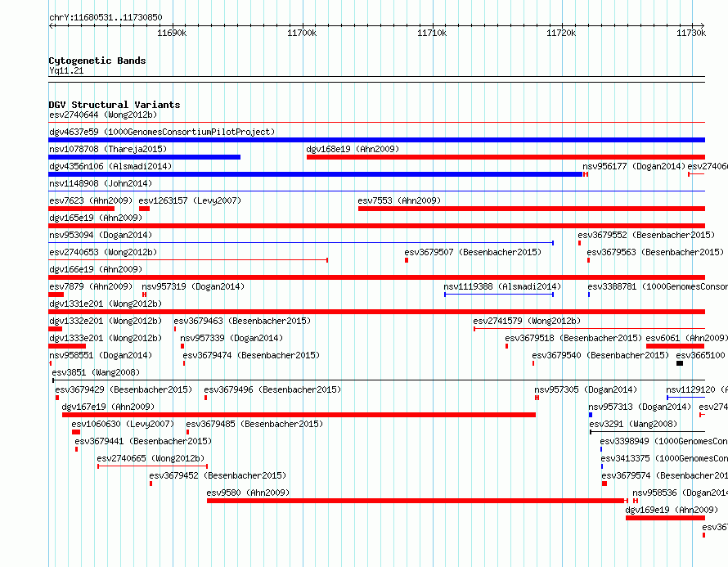
Task: Click the 11730k ruler label
Action: click(x=691, y=33)
